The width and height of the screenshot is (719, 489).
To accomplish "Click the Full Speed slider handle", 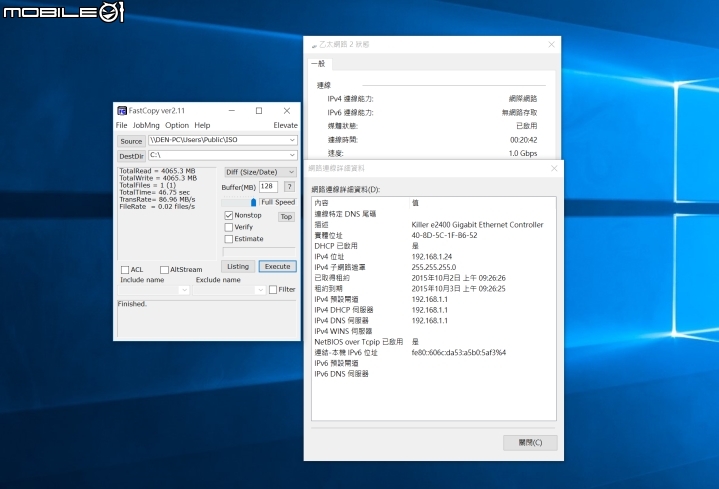I will 253,202.
